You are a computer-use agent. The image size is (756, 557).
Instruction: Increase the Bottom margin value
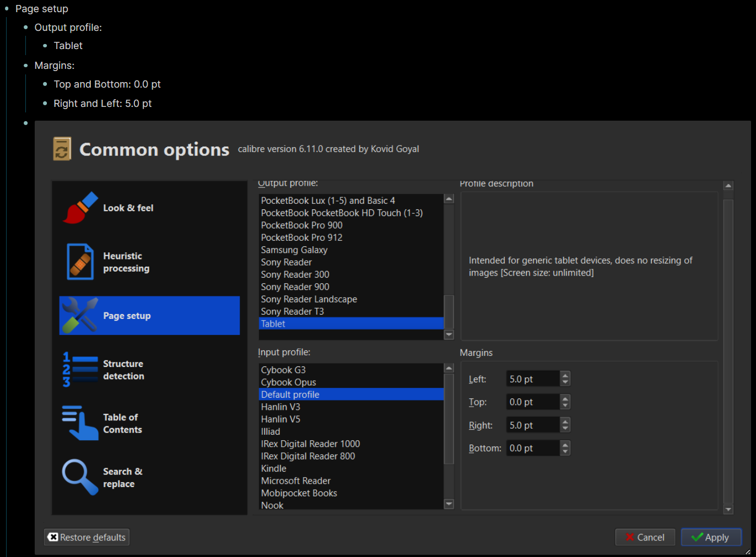(x=565, y=445)
